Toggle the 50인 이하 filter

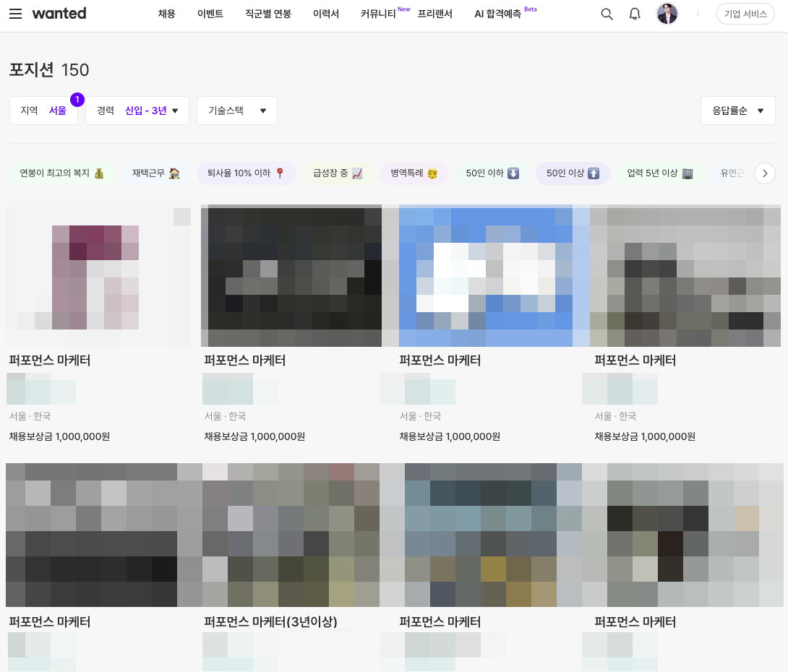pos(492,173)
